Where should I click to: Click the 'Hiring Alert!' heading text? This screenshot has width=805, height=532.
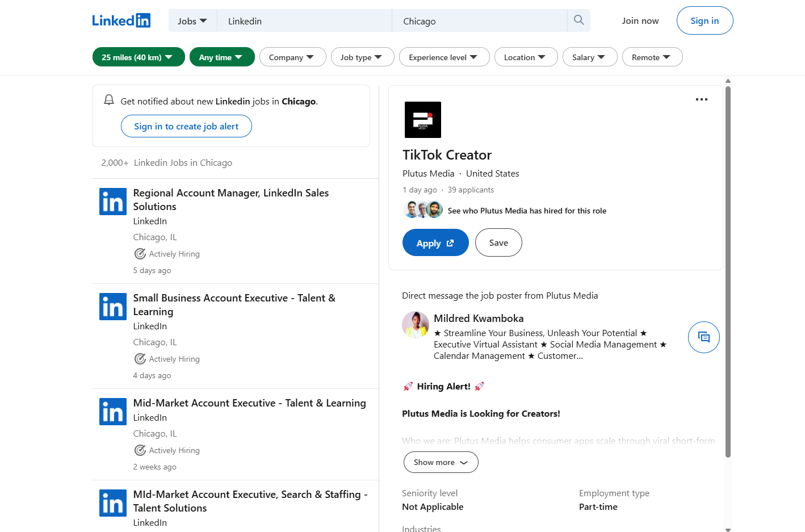click(443, 387)
